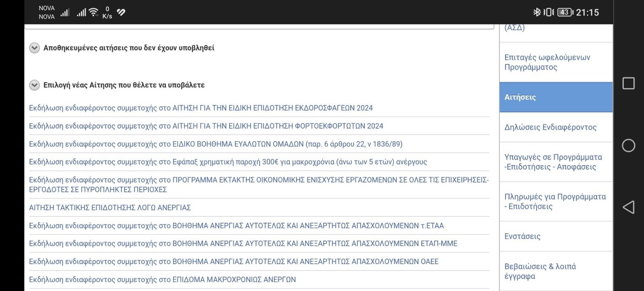644x291 pixels.
Task: Tap the Bluetooth status icon
Action: (537, 12)
